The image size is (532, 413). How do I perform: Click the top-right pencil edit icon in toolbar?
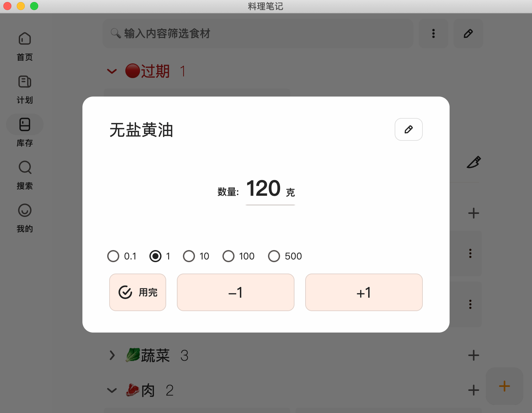point(468,34)
